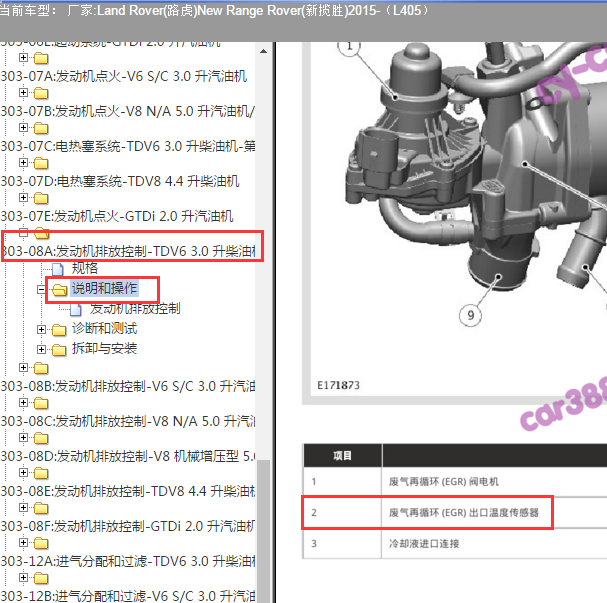This screenshot has width=607, height=603.
Task: Click the 发动机排放控制 document icon
Action: point(76,310)
